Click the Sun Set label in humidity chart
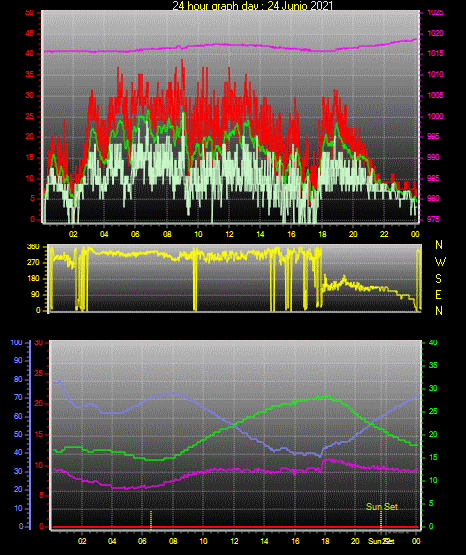Viewport: 466px width, 555px height. click(382, 507)
